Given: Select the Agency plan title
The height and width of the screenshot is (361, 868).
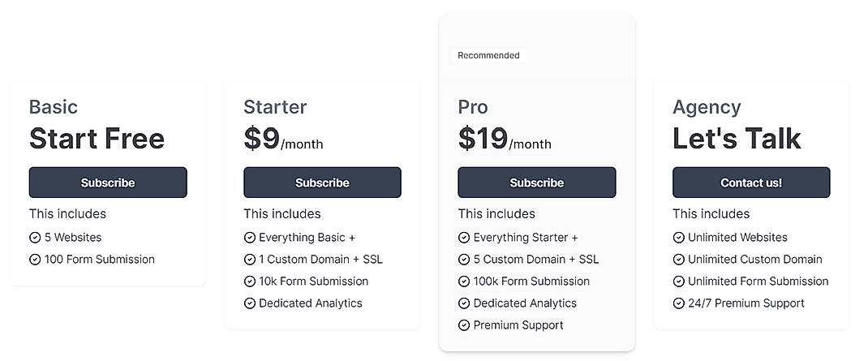Looking at the screenshot, I should point(707,107).
